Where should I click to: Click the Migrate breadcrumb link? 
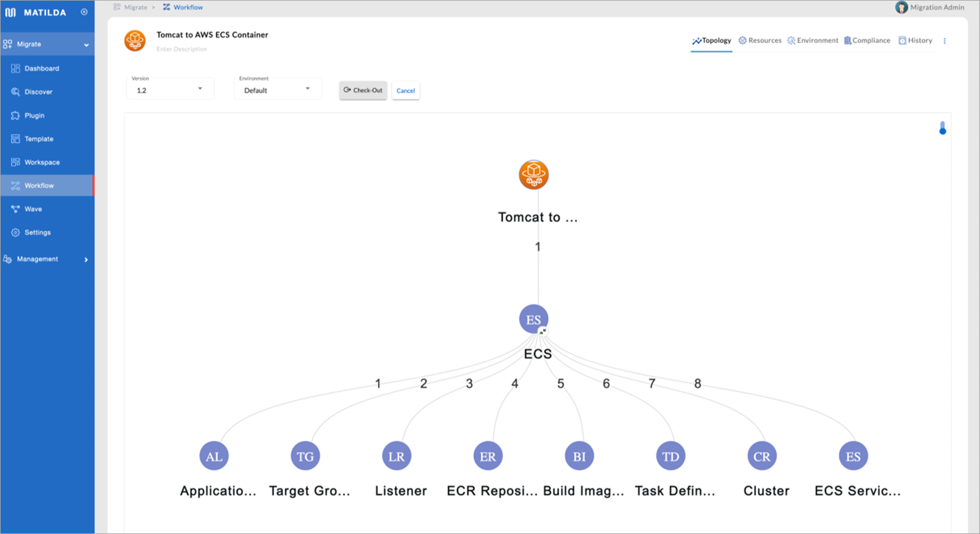(x=135, y=7)
